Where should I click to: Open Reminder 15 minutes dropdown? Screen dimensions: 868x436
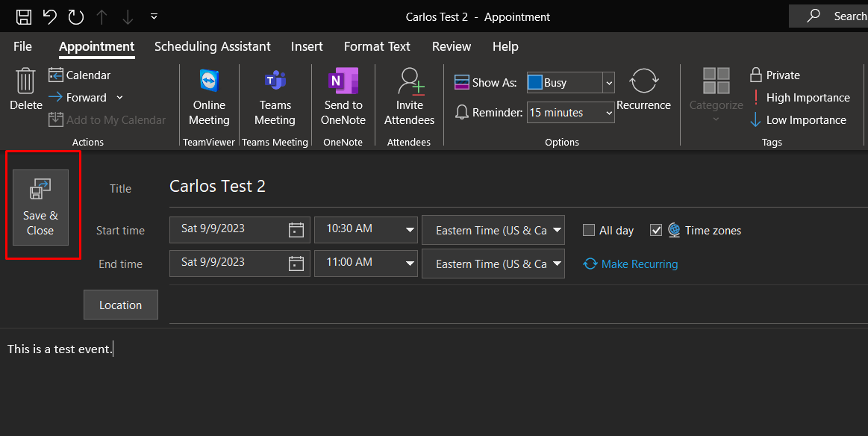pyautogui.click(x=609, y=113)
